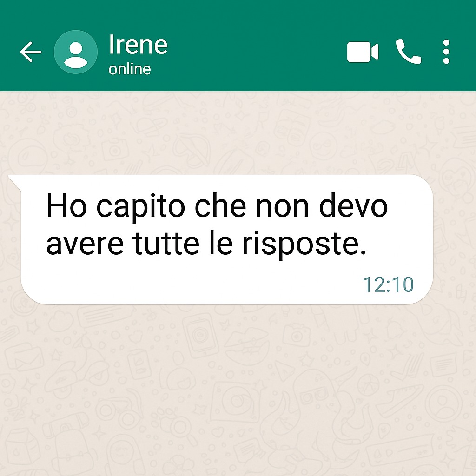Select the message bubble from Irene
The width and height of the screenshot is (476, 476).
pos(221,239)
